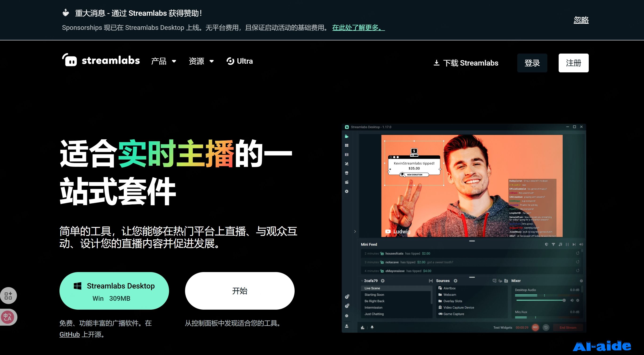The width and height of the screenshot is (644, 355).
Task: Open the clapperboard highlighter icon in sidebar
Action: (347, 182)
